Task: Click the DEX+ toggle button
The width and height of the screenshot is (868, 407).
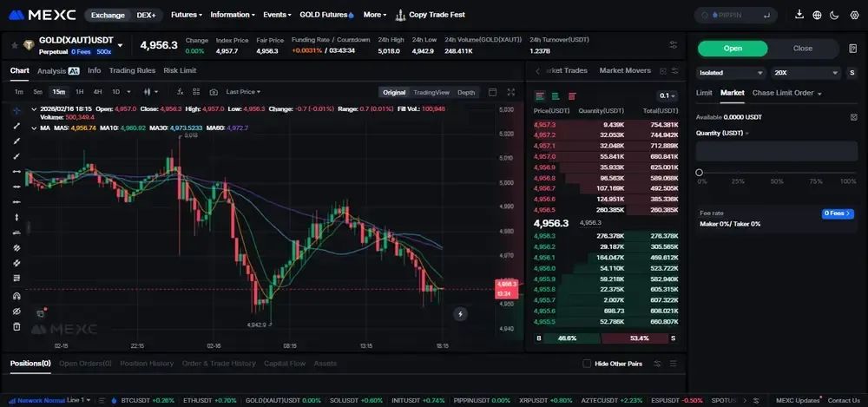Action: [x=146, y=15]
